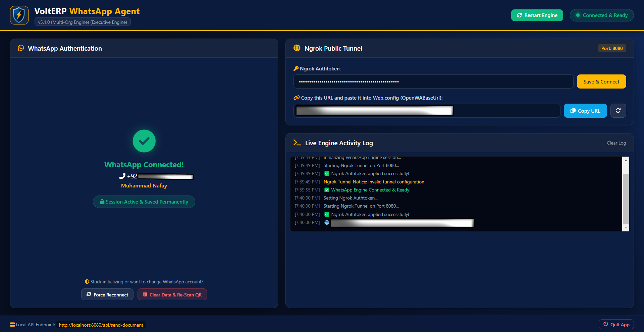Select the Ngrok Tunnel Notice invalid configuration log line

click(x=374, y=182)
